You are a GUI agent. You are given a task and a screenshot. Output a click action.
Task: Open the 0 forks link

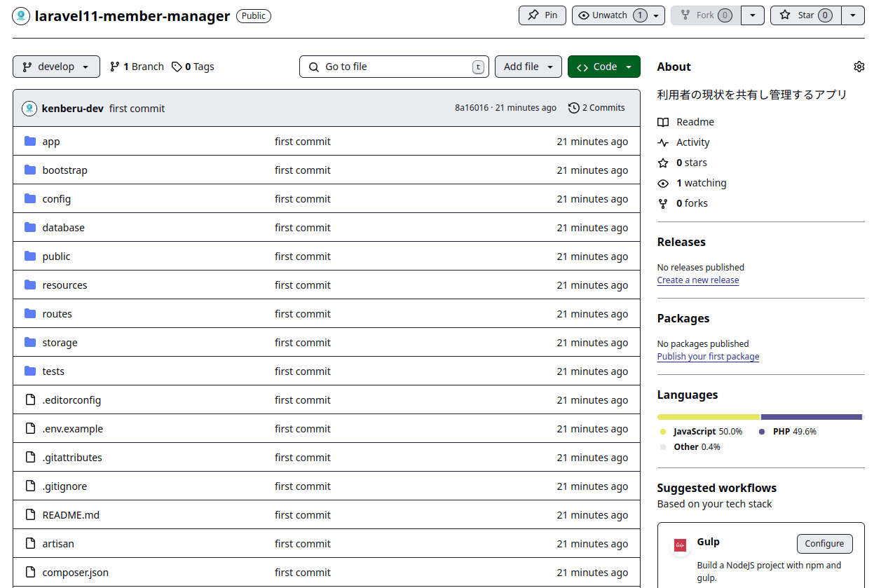692,203
